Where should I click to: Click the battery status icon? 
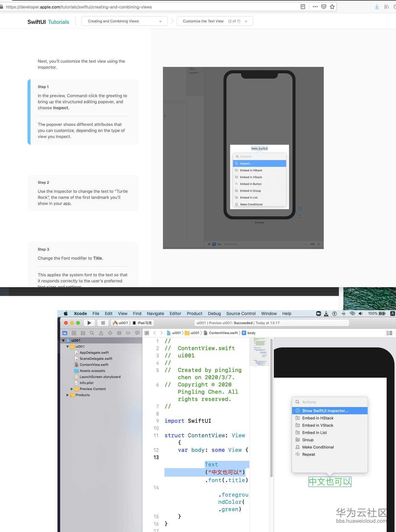[x=382, y=314]
